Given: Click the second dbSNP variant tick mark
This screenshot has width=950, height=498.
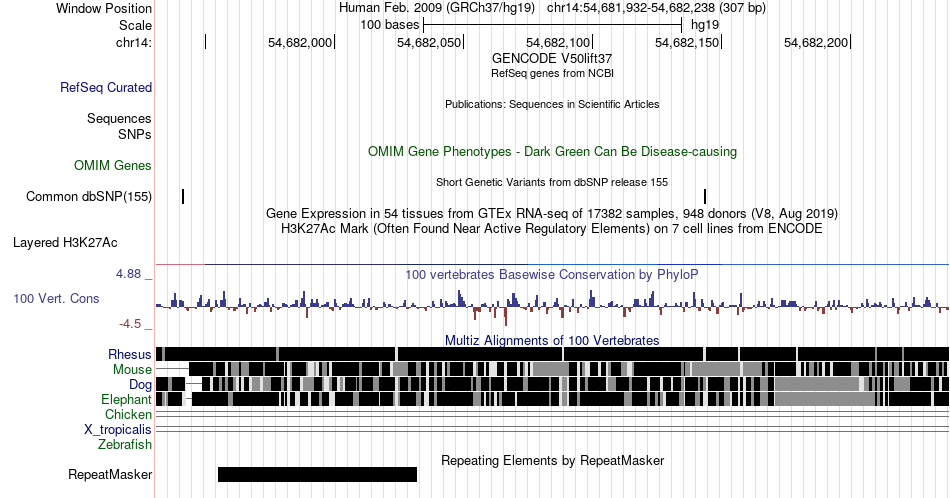Looking at the screenshot, I should (705, 196).
